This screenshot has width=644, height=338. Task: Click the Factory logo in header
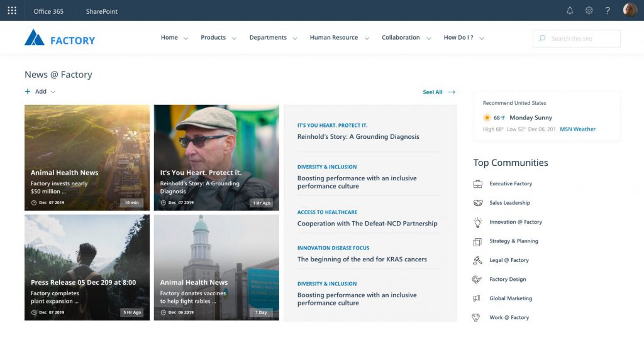click(60, 39)
